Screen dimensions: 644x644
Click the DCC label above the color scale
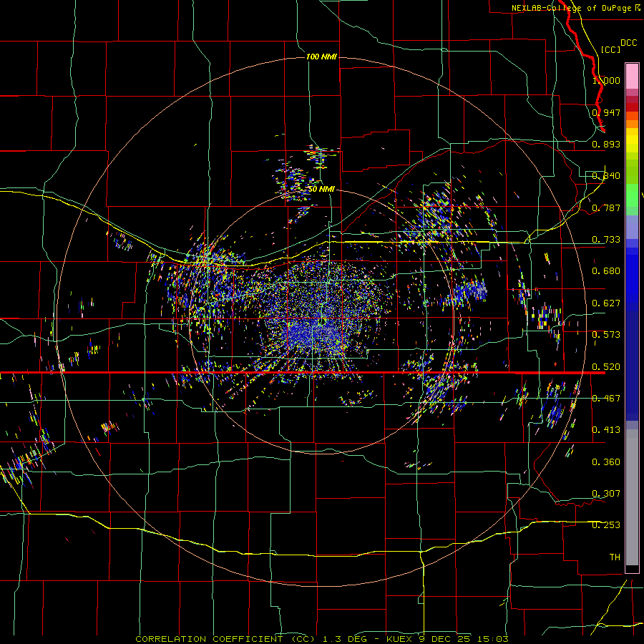[x=628, y=43]
